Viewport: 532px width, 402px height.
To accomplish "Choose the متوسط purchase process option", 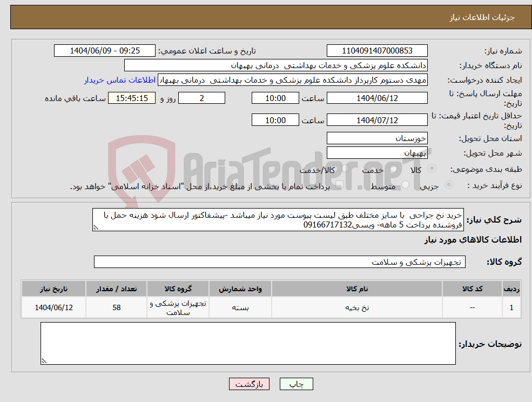I will coord(406,184).
